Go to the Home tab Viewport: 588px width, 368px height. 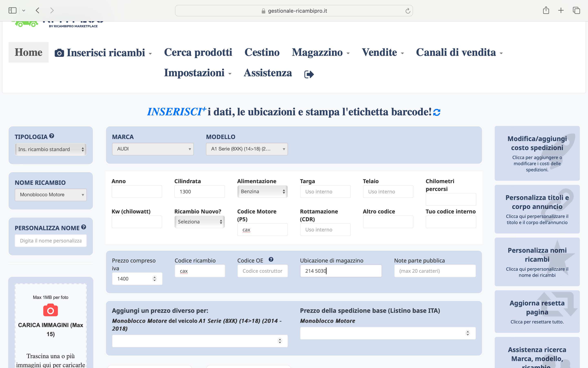pos(28,52)
